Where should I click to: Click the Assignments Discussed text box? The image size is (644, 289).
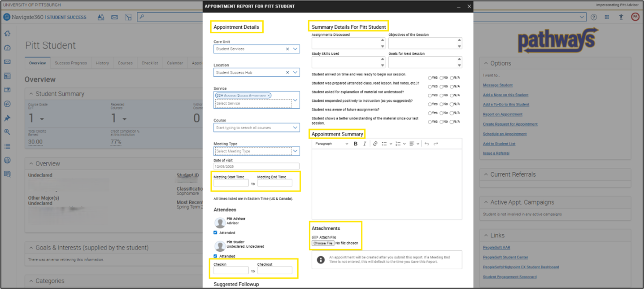pyautogui.click(x=348, y=43)
